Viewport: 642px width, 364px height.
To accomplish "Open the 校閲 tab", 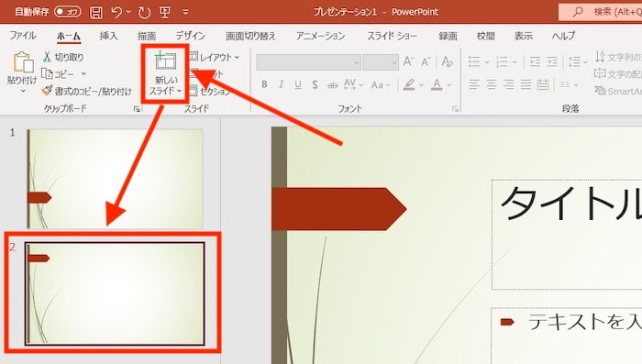I will pyautogui.click(x=485, y=36).
